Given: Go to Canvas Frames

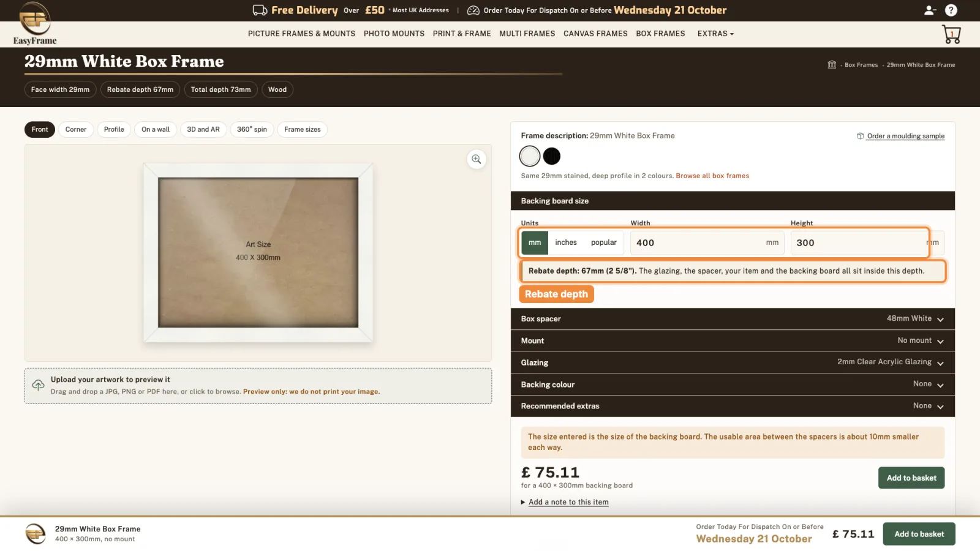Looking at the screenshot, I should coord(595,34).
